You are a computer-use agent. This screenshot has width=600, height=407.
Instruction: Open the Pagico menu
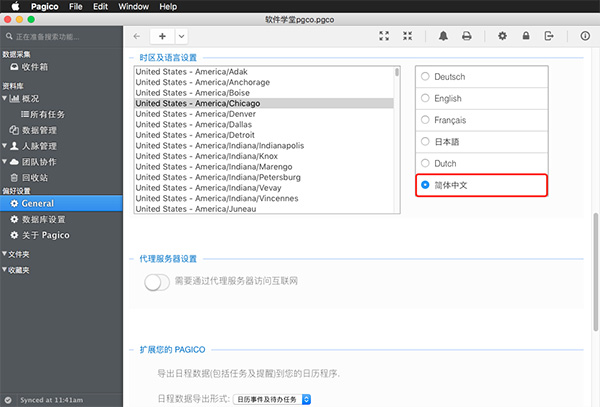coord(45,7)
